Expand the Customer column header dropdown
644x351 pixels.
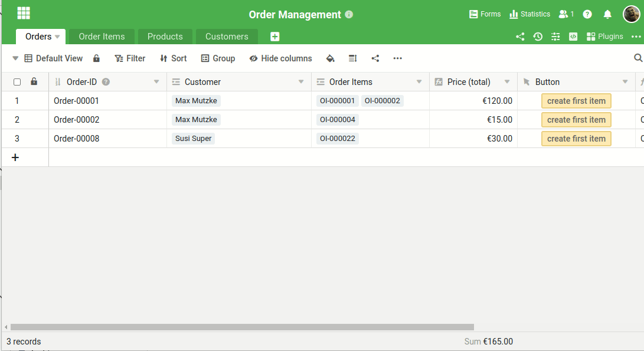[300, 81]
